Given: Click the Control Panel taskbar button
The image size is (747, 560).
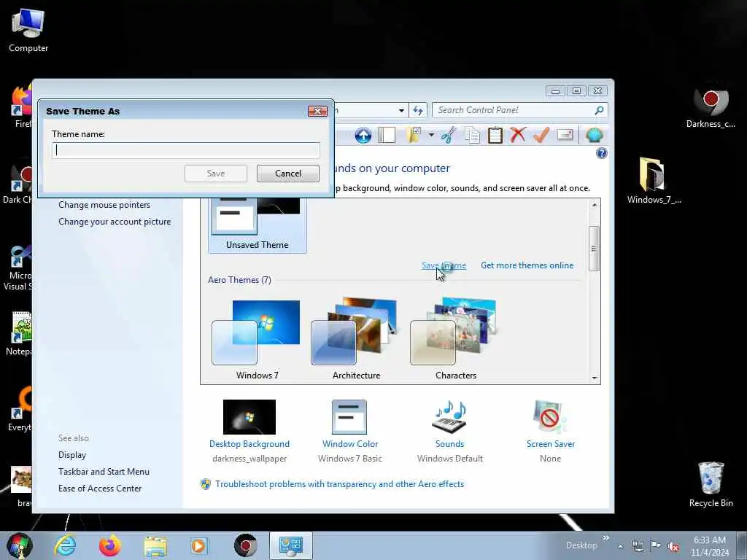Looking at the screenshot, I should tap(290, 545).
